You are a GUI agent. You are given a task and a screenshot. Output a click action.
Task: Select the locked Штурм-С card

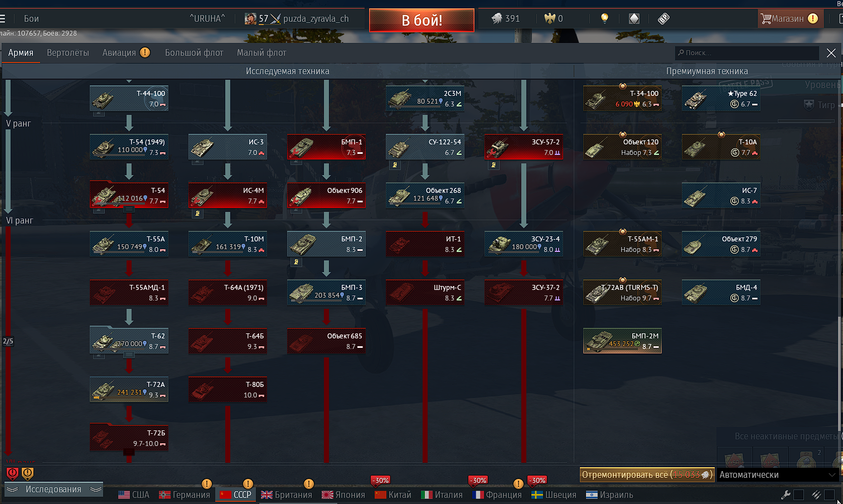pyautogui.click(x=425, y=292)
